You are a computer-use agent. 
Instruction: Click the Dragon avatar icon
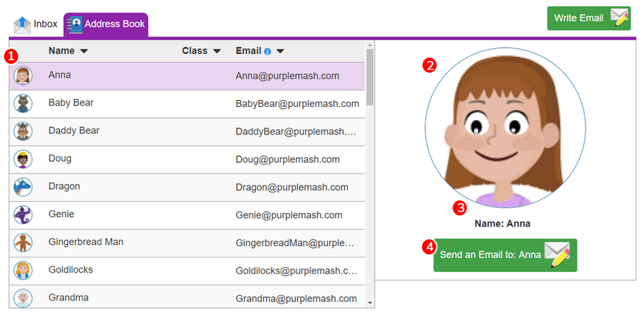point(23,187)
